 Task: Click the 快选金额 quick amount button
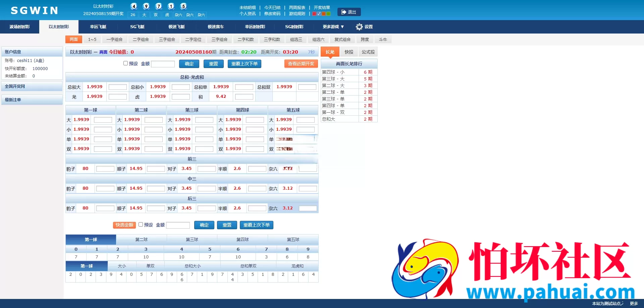click(x=124, y=225)
